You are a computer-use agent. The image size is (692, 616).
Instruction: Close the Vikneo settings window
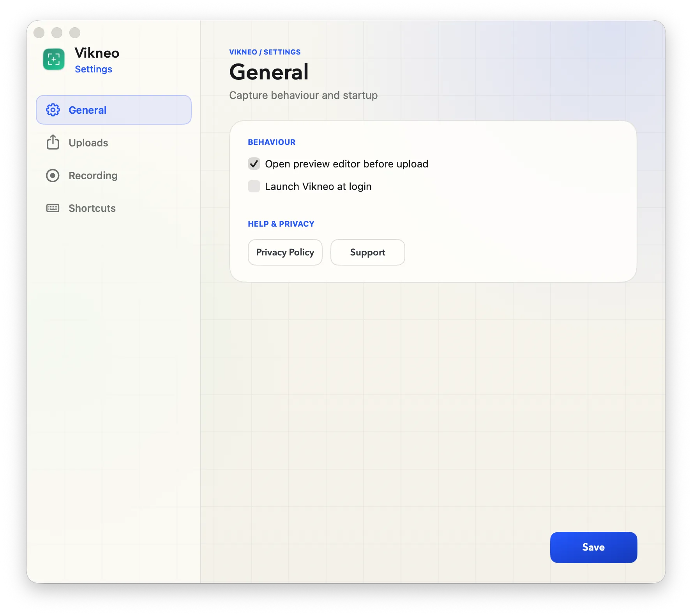39,33
